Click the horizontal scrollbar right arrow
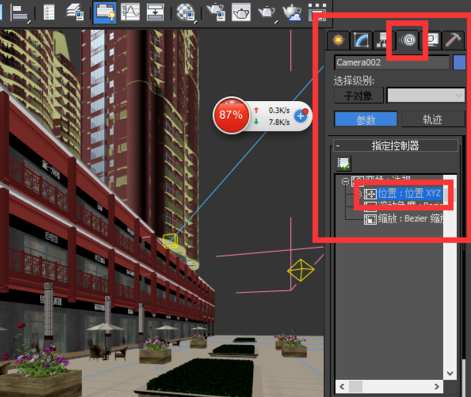 tap(437, 386)
